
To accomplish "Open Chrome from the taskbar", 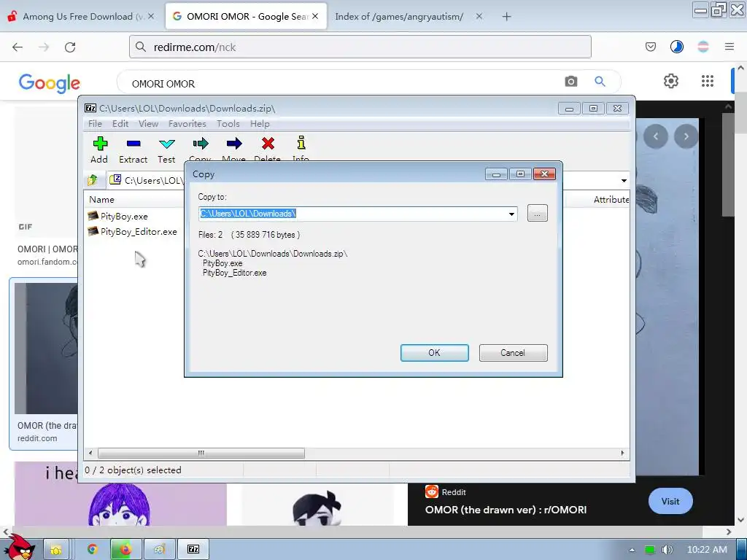I will (x=93, y=550).
